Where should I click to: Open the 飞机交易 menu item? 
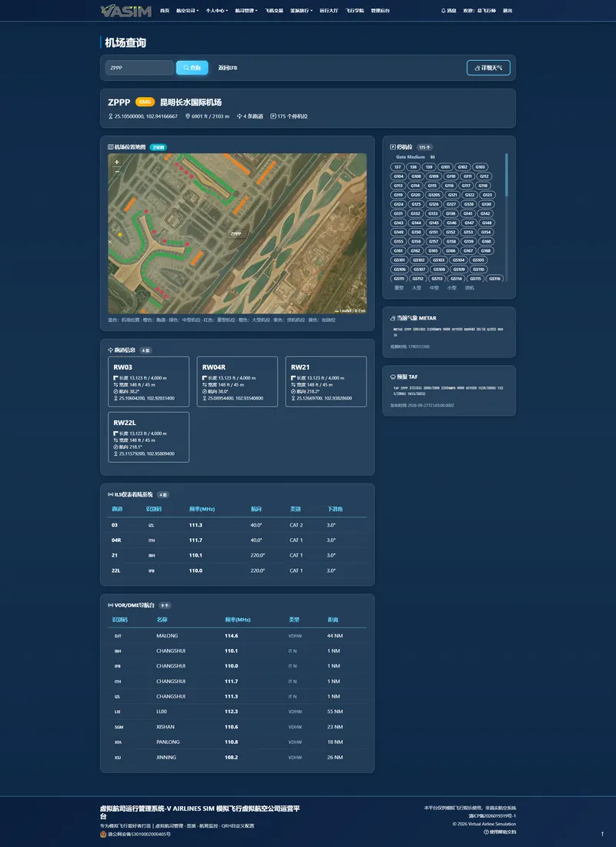(x=274, y=11)
